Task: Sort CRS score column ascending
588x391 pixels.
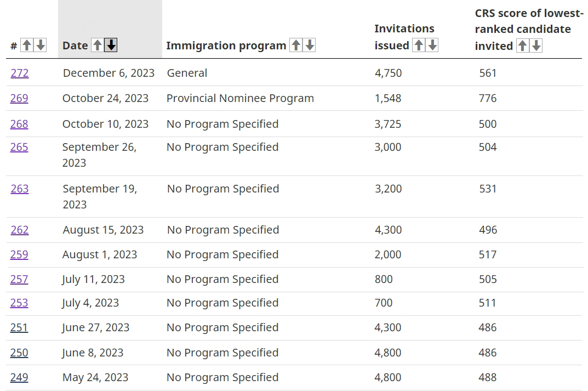Action: tap(522, 46)
